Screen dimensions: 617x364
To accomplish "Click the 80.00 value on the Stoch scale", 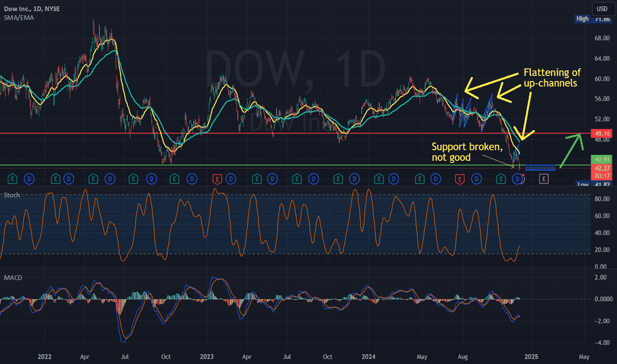I will coord(602,199).
